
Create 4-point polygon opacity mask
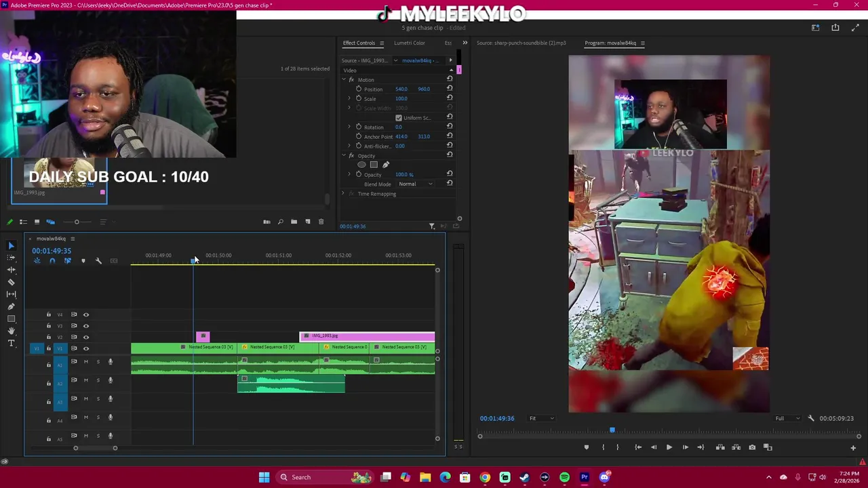point(374,165)
